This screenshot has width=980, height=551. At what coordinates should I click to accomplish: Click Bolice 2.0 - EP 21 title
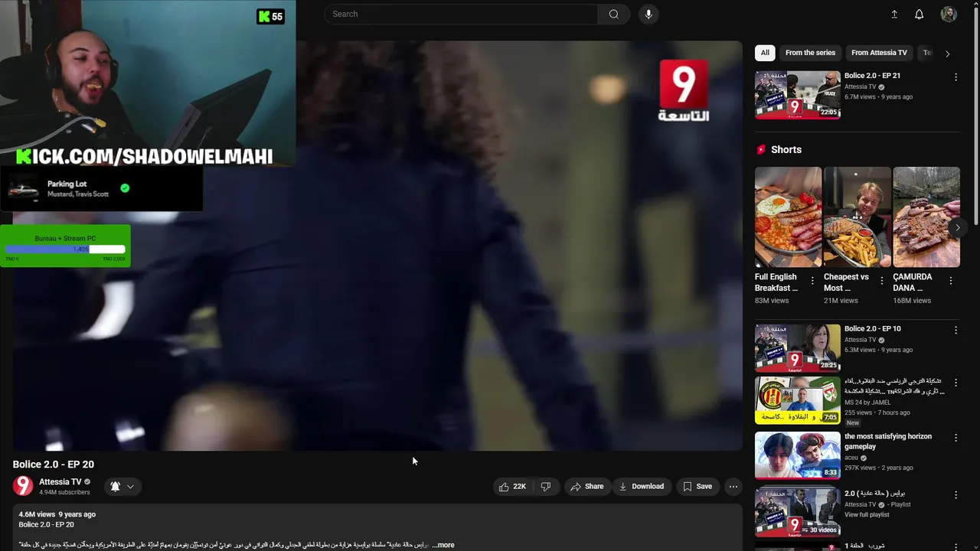[872, 76]
